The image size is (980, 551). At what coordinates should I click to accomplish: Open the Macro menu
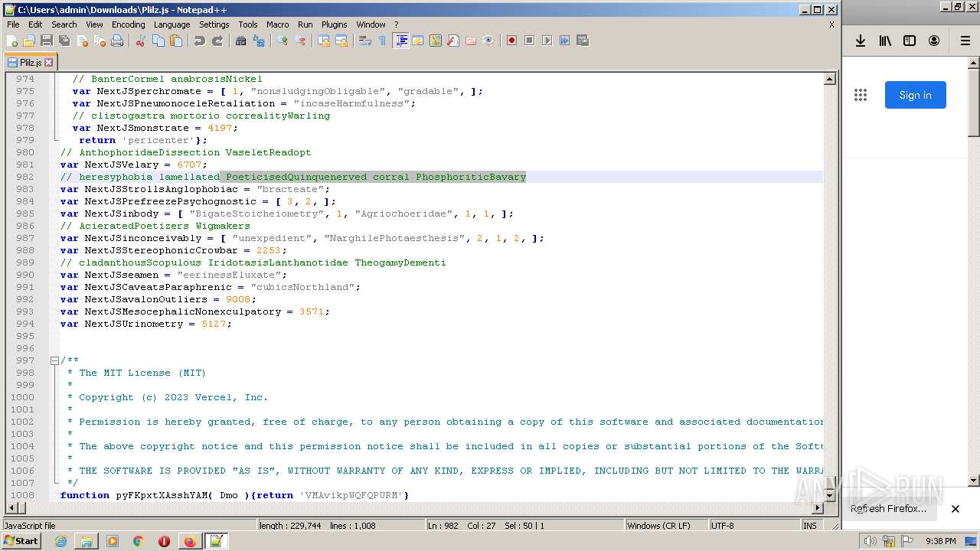pos(277,24)
